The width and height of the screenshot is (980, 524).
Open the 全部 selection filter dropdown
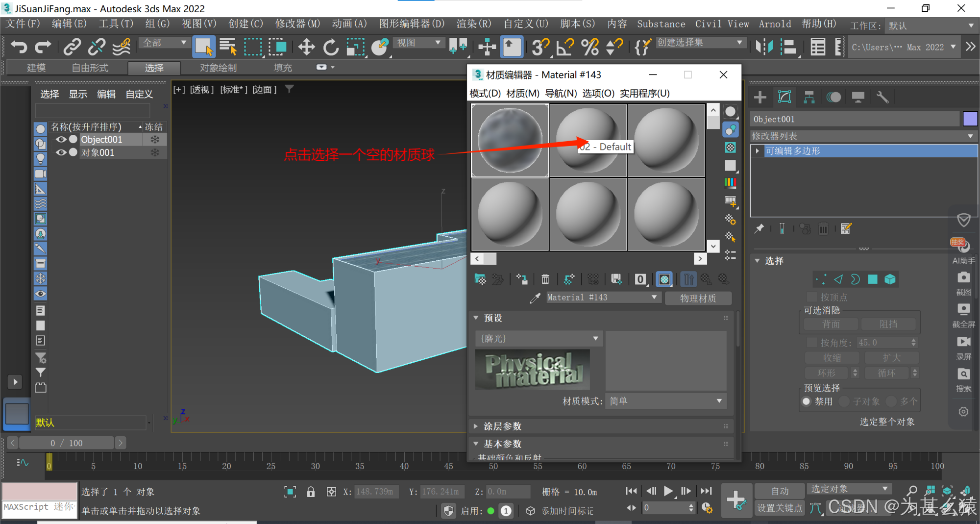[165, 43]
